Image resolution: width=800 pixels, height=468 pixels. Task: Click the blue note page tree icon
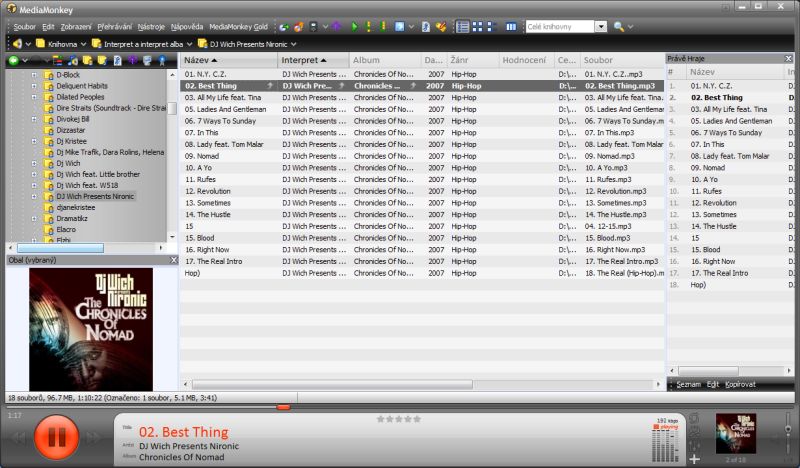(x=117, y=61)
